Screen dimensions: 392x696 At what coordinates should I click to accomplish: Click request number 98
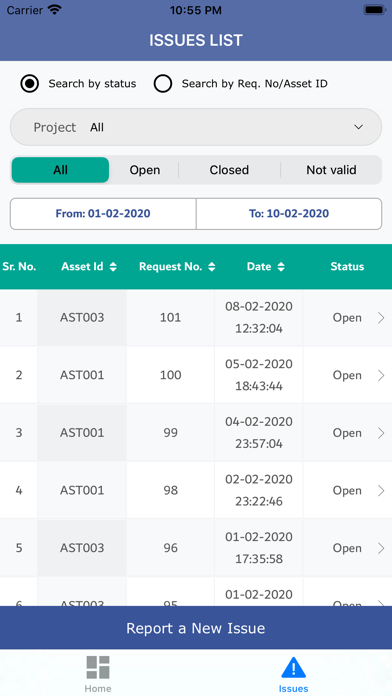pos(170,490)
